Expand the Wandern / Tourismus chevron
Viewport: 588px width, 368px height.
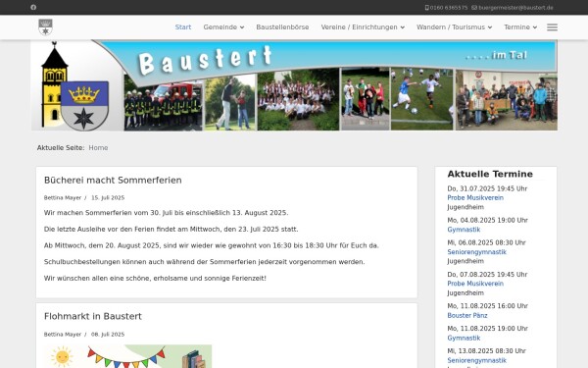coord(490,27)
